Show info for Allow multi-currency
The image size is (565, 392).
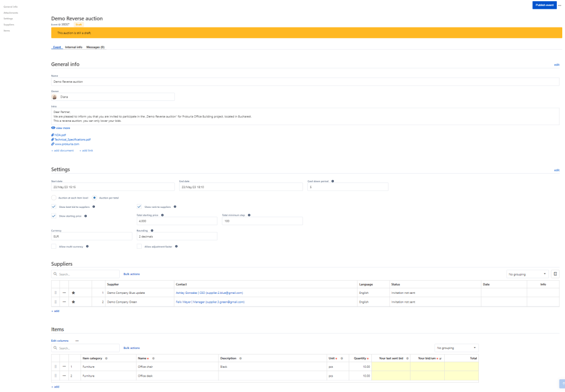coord(87,246)
